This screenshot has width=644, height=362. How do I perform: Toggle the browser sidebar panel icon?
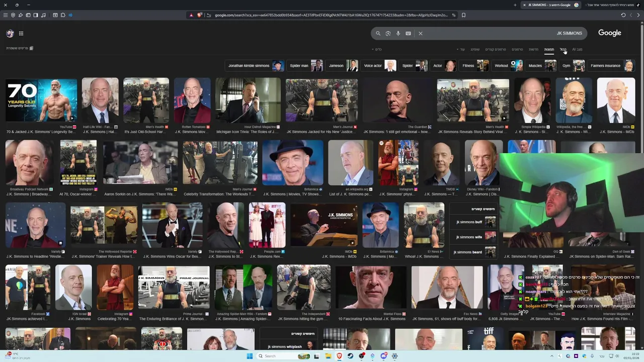36,15
